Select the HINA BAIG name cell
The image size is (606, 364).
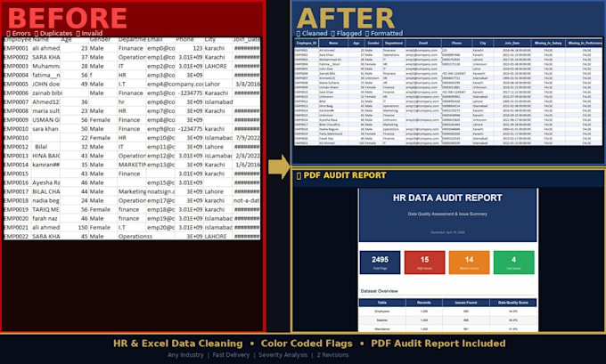46,156
